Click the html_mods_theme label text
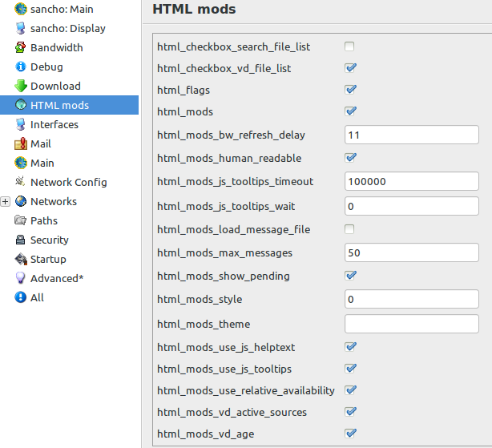The width and height of the screenshot is (492, 448). pos(204,324)
